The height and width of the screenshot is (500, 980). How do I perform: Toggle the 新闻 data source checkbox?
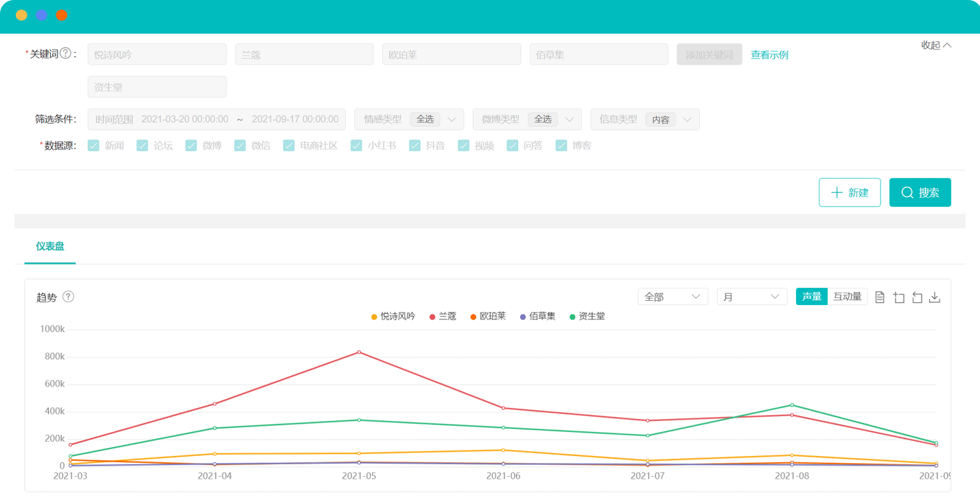tap(93, 146)
